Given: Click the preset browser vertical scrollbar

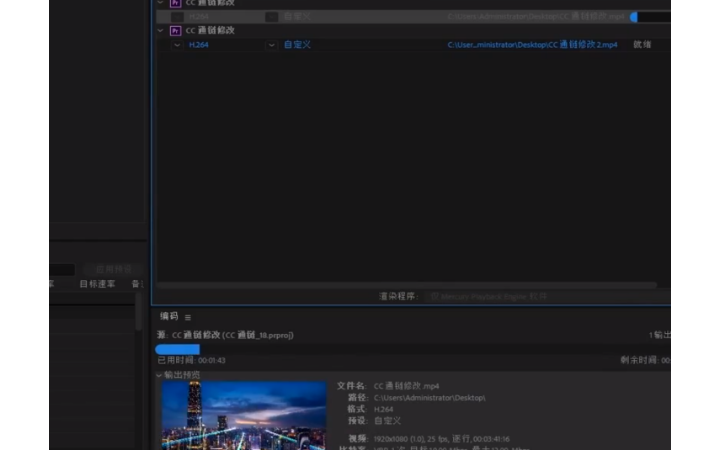Looking at the screenshot, I should (138, 312).
